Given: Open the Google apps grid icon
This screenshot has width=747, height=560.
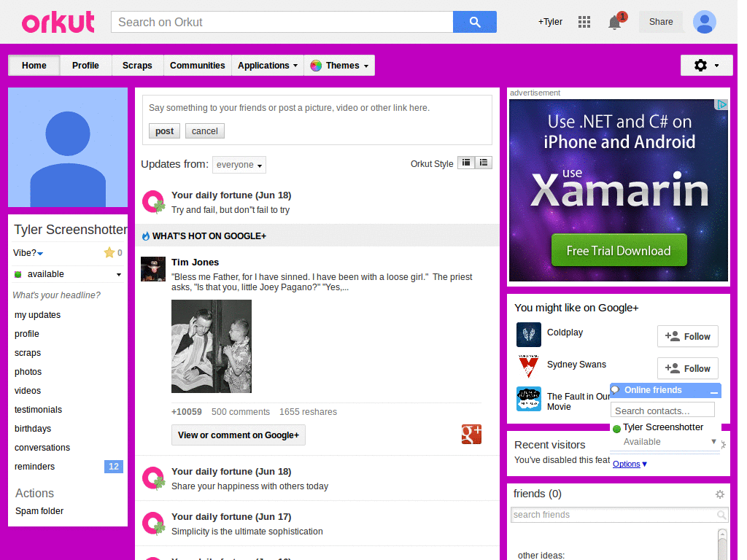Looking at the screenshot, I should coord(584,22).
